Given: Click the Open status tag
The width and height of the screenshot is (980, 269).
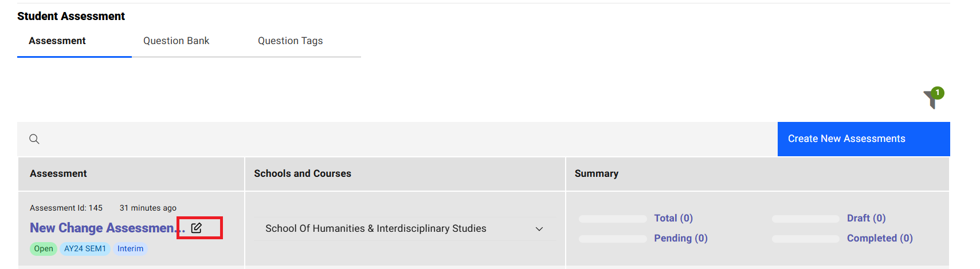Looking at the screenshot, I should tap(43, 248).
